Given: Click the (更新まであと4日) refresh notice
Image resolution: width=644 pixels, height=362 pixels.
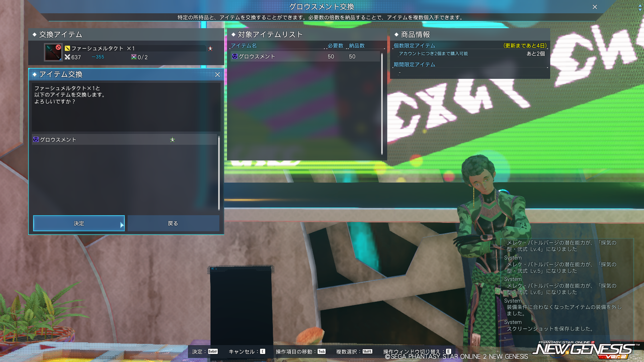Looking at the screenshot, I should coord(525,46).
